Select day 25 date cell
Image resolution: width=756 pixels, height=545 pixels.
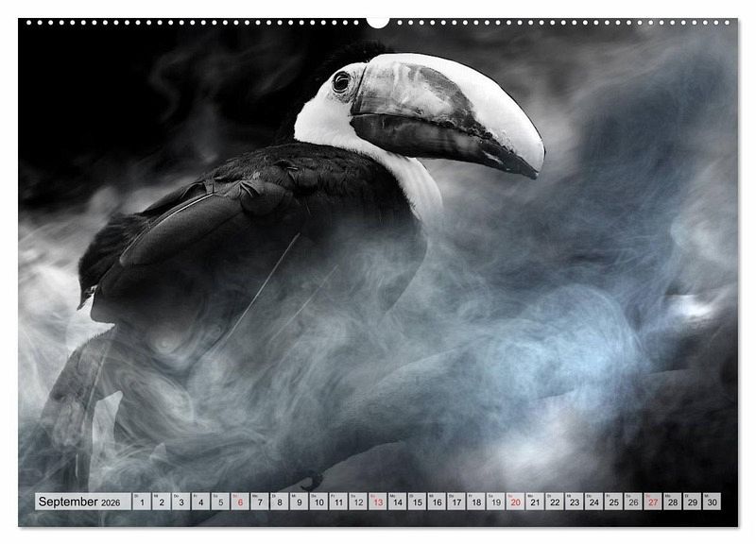pyautogui.click(x=613, y=502)
